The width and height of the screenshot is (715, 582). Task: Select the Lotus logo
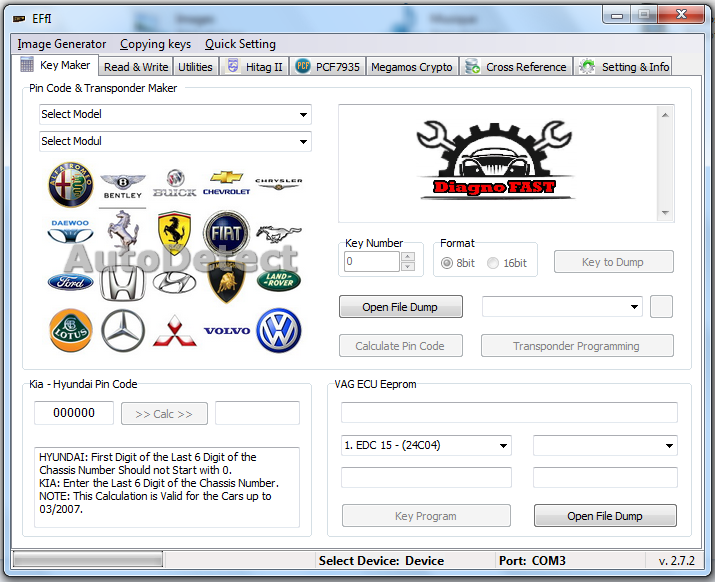coord(71,330)
